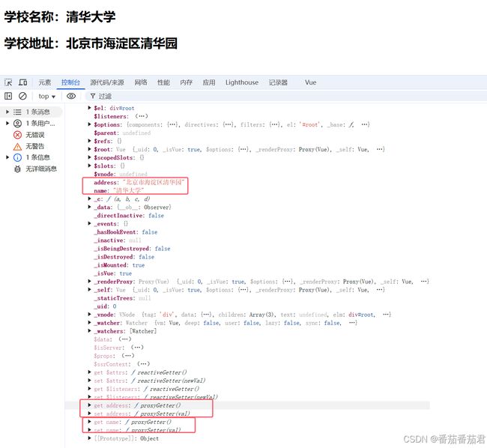This screenshot has width=487, height=448.
Task: Expand the _data Observer property
Action: click(89, 207)
